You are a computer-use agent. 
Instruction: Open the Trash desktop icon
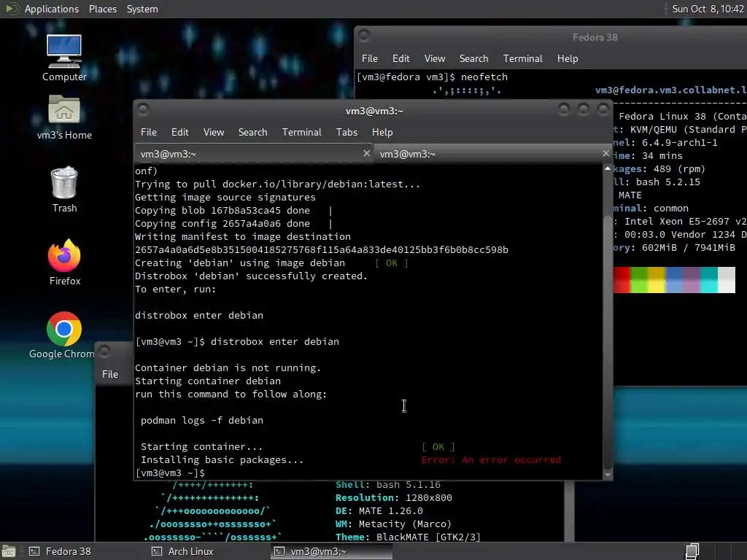coord(64,190)
